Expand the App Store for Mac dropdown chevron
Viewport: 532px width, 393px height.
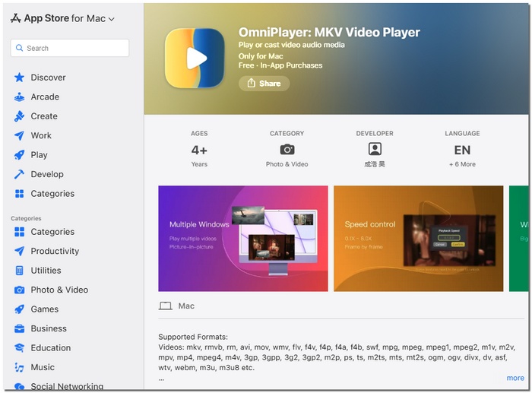(x=111, y=19)
